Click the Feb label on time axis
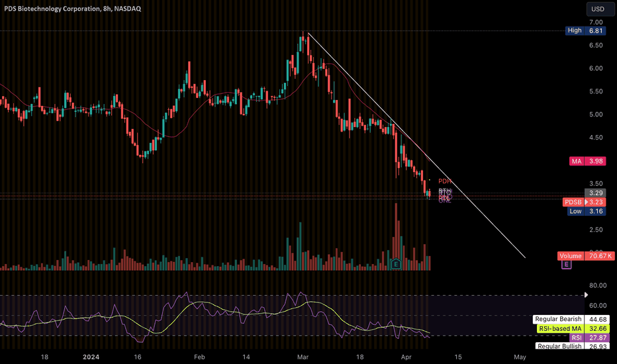The height and width of the screenshot is (364, 617). 199,357
